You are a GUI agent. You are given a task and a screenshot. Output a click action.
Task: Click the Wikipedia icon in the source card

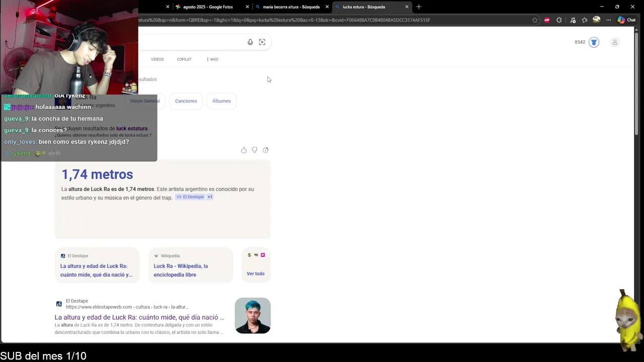[156, 256]
